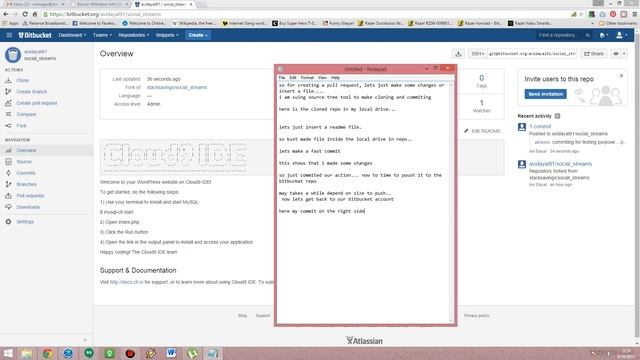Viewport: 640px width, 360px height.
Task: Click the Edit README link
Action: [482, 131]
